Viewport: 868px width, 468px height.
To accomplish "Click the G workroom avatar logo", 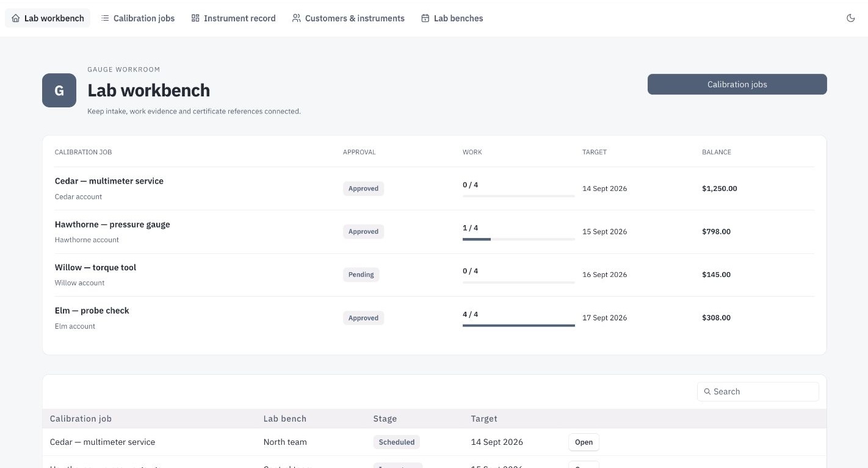I will (x=59, y=90).
